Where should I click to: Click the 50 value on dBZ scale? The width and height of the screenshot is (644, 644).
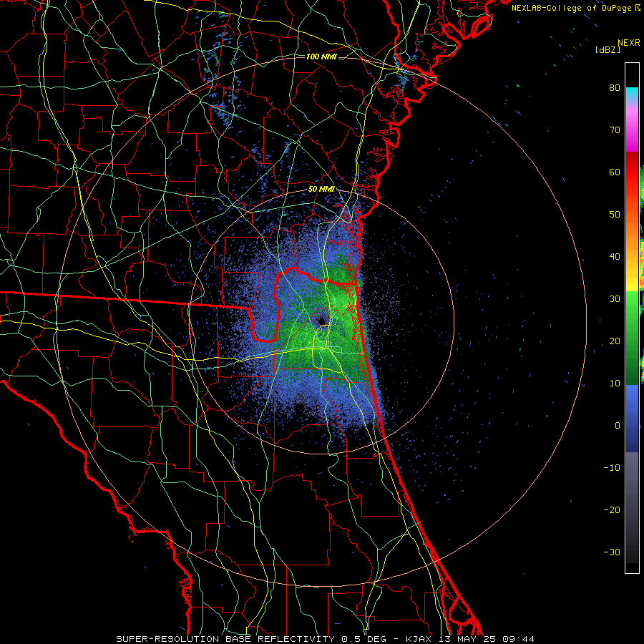[x=615, y=215]
